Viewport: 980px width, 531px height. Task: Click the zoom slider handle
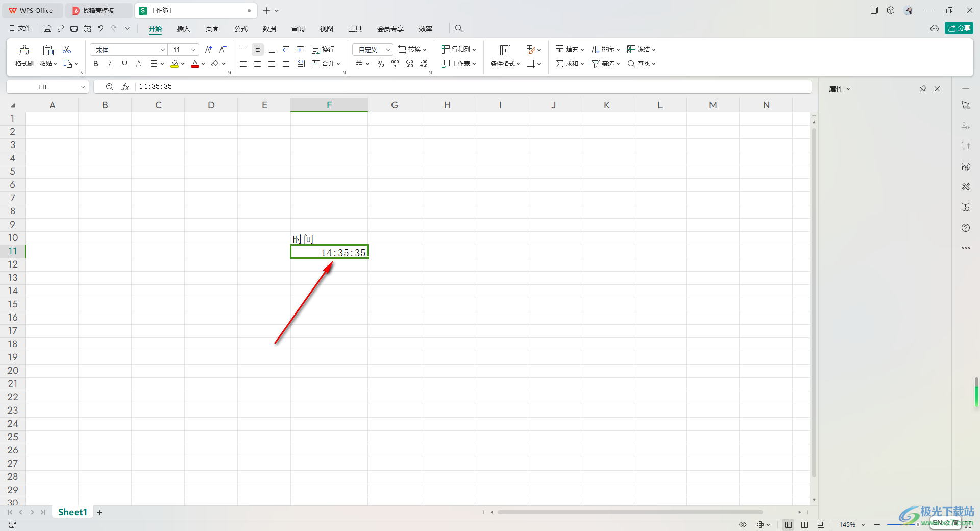tap(918, 525)
